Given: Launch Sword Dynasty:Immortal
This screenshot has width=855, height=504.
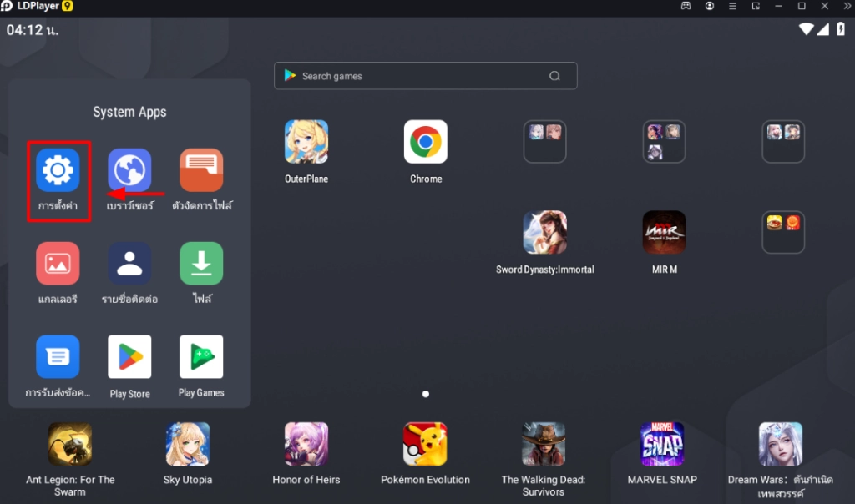Looking at the screenshot, I should point(544,232).
